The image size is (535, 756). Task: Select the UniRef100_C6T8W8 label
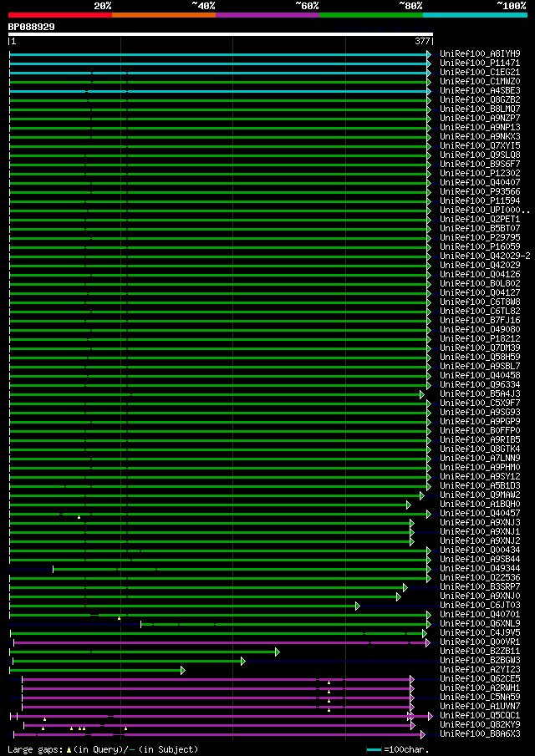coord(480,302)
